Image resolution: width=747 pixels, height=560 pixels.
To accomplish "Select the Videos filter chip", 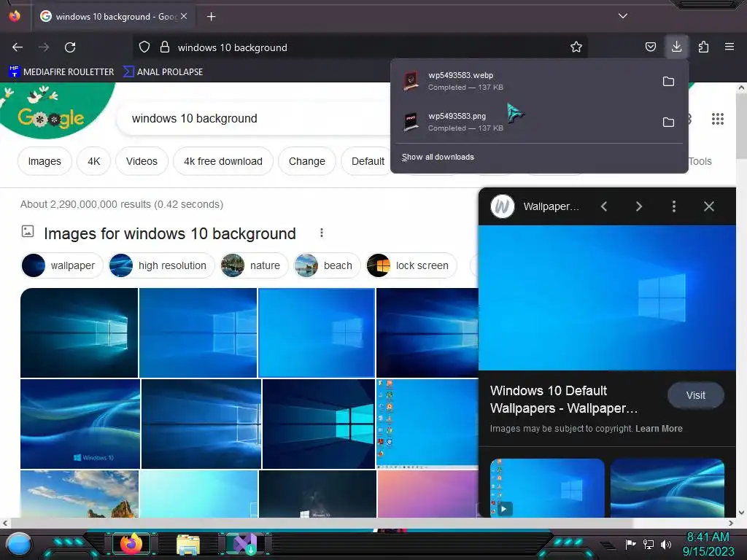I will 142,161.
